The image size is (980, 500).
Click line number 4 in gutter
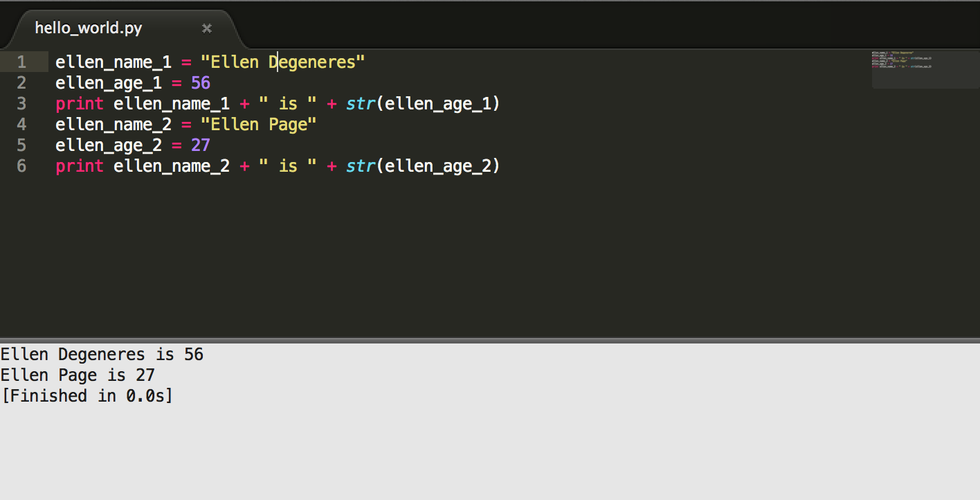(x=21, y=125)
